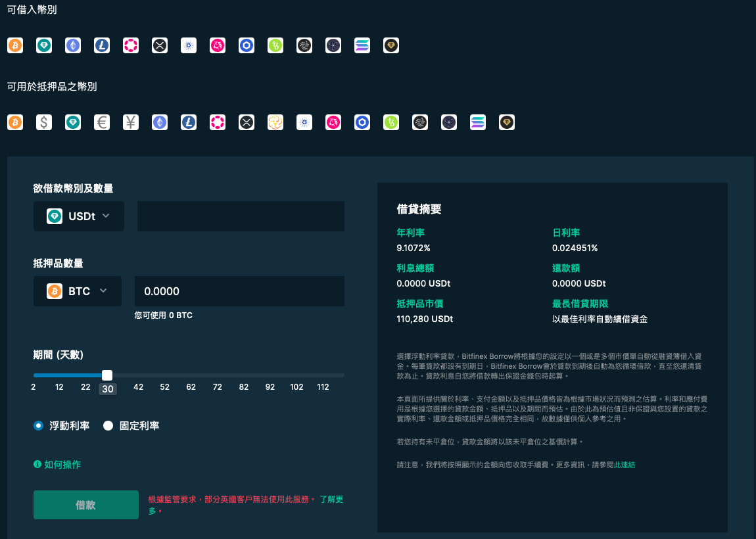Screen dimensions: 756x539
Task: Choose Polkadot in the collateral currencies row
Action: coord(218,122)
